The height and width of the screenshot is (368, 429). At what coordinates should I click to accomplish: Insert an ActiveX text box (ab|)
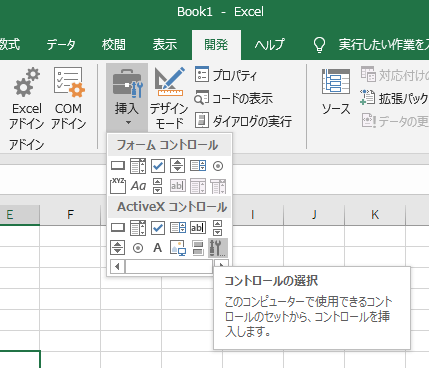[x=198, y=228]
